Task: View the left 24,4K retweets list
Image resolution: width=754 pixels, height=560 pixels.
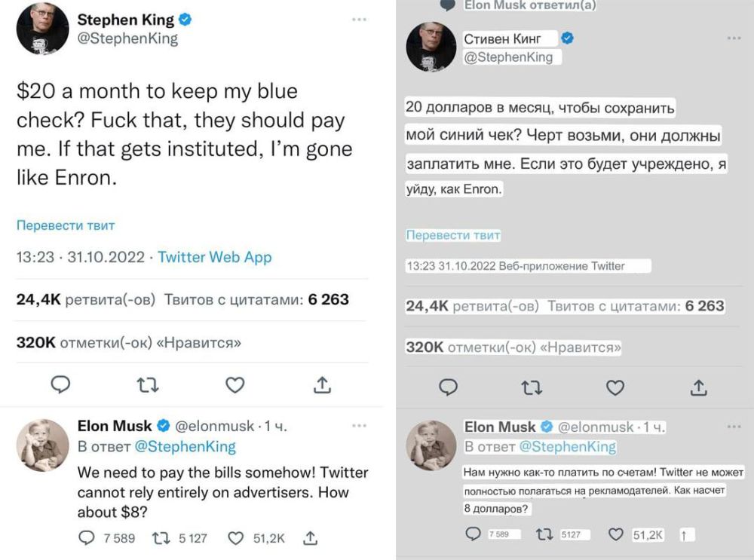Action: click(x=85, y=299)
